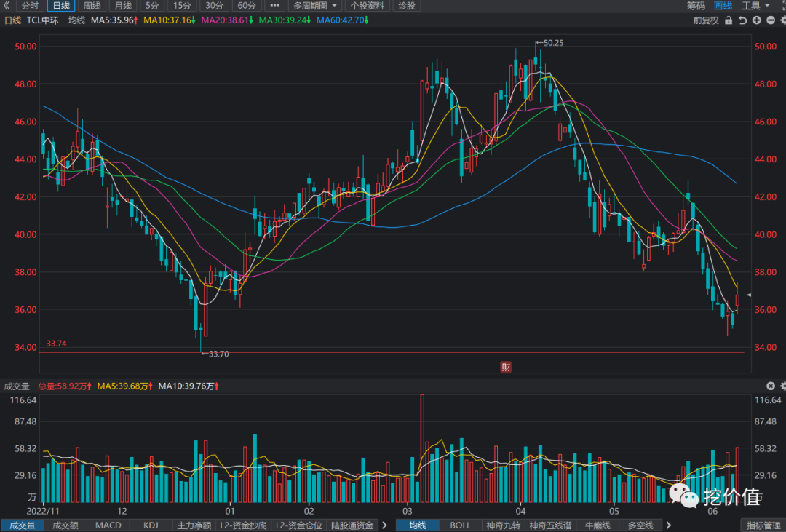
Task: Show more main indicators with right chevron
Action: [x=669, y=525]
